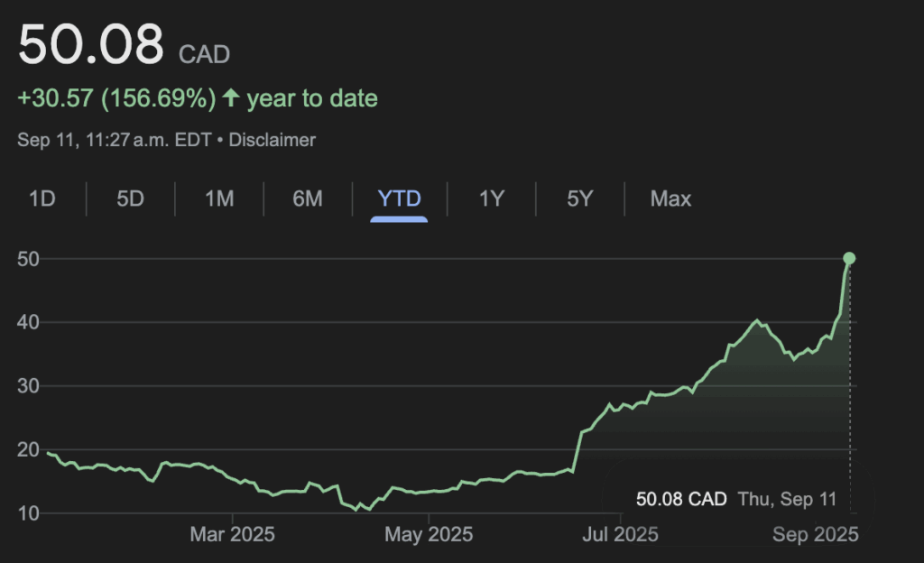Click the active YTD tab

pos(399,198)
